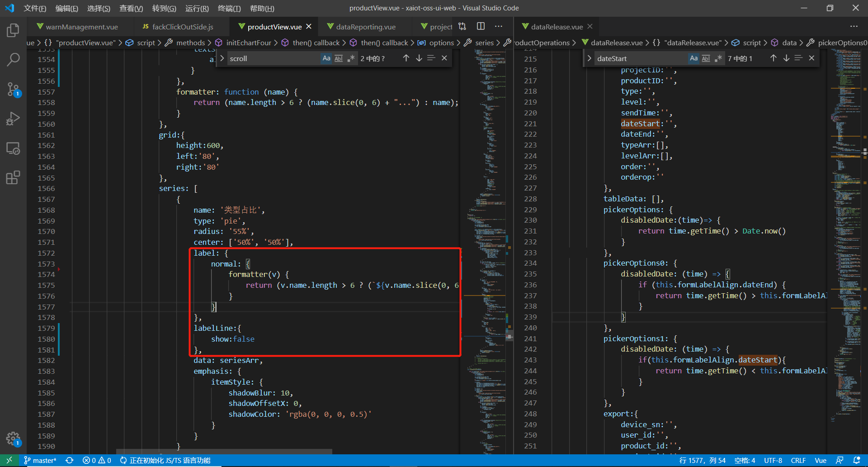Open Remote Explorer view in activity bar
The width and height of the screenshot is (868, 467).
(x=13, y=148)
